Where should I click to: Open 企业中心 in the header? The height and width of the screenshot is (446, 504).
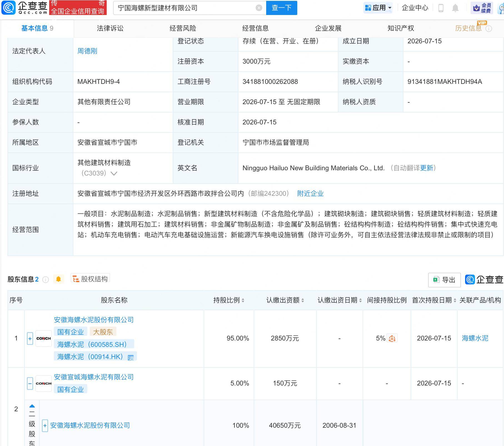[x=415, y=8]
